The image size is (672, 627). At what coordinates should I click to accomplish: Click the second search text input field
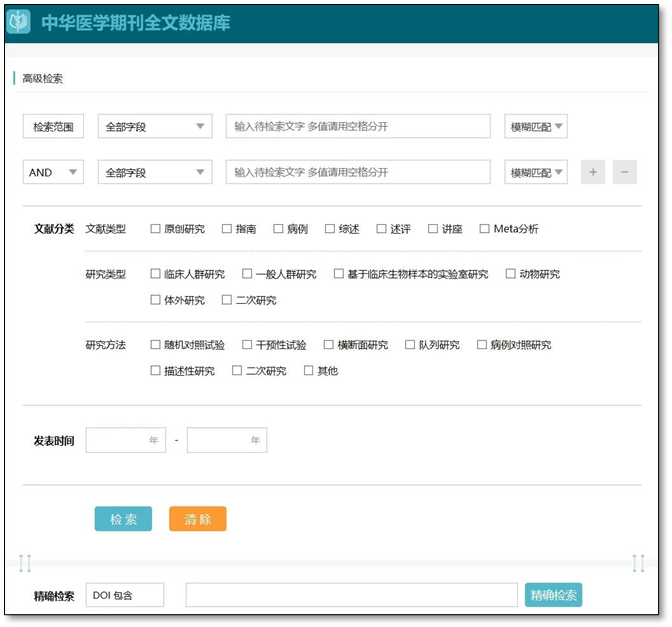(x=358, y=172)
